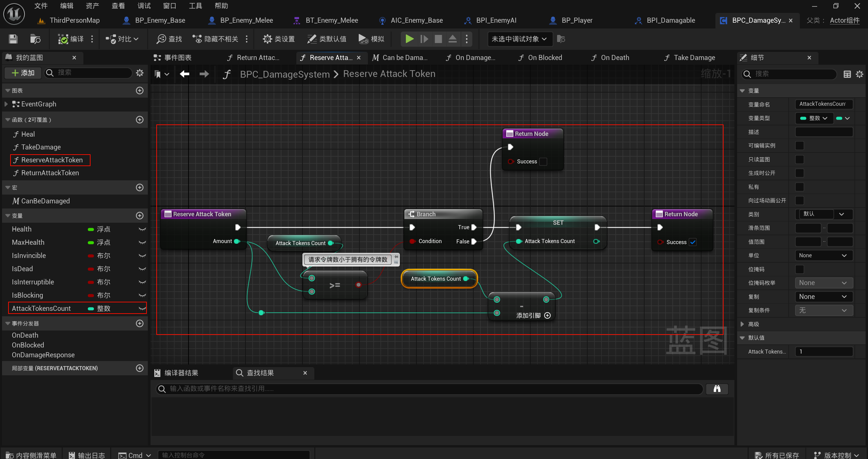Viewport: 868px width, 459px height.
Task: Open My Blueprint panel settings gear
Action: click(140, 73)
